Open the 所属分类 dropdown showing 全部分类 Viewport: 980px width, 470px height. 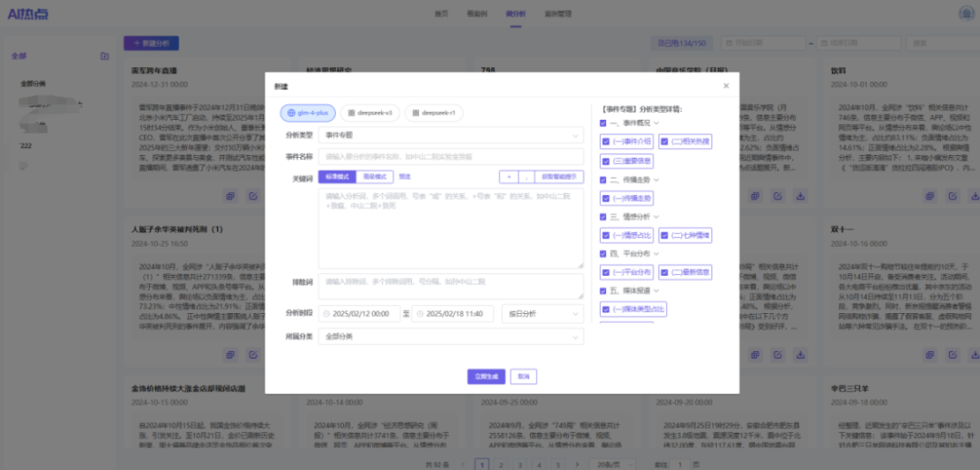coord(451,337)
